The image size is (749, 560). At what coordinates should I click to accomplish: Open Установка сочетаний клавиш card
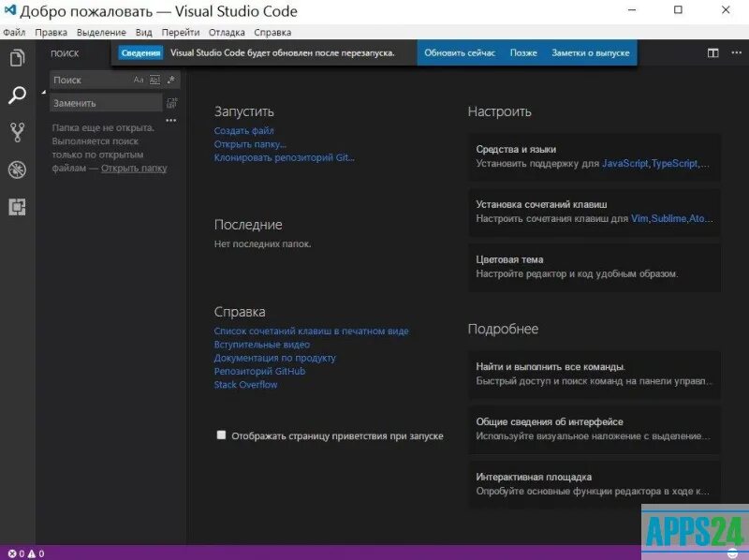595,212
